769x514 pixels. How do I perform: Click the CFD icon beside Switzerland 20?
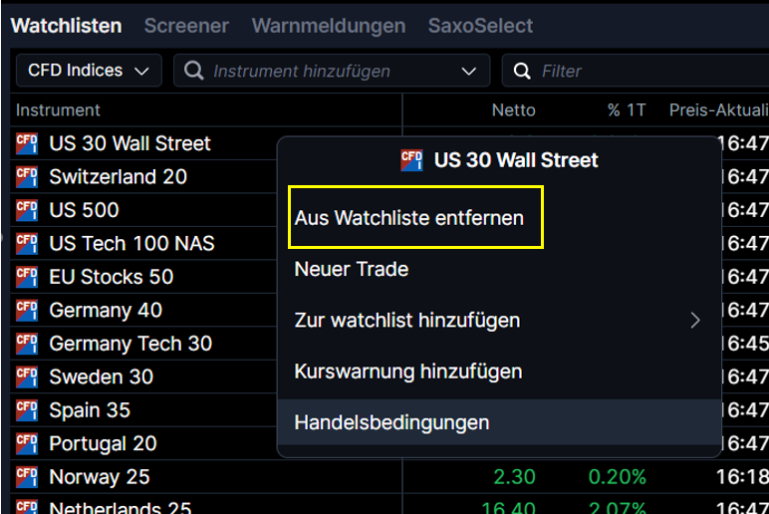pos(27,177)
